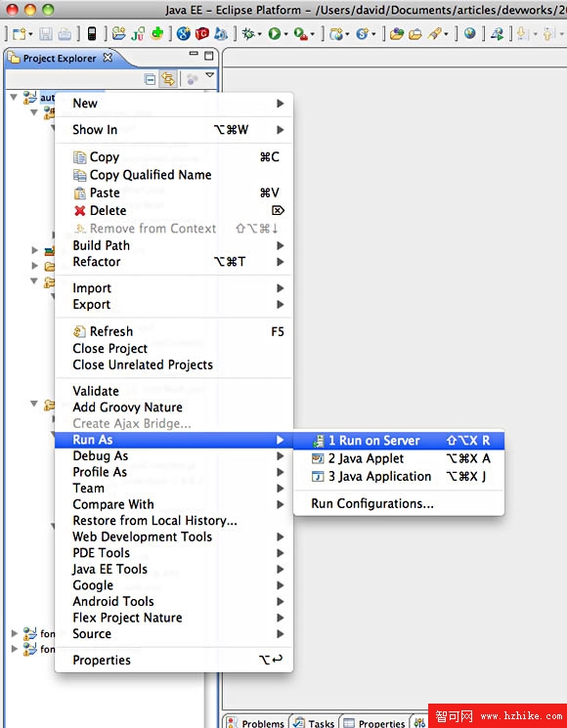Choose Properties at bottom of context menu

point(174,660)
